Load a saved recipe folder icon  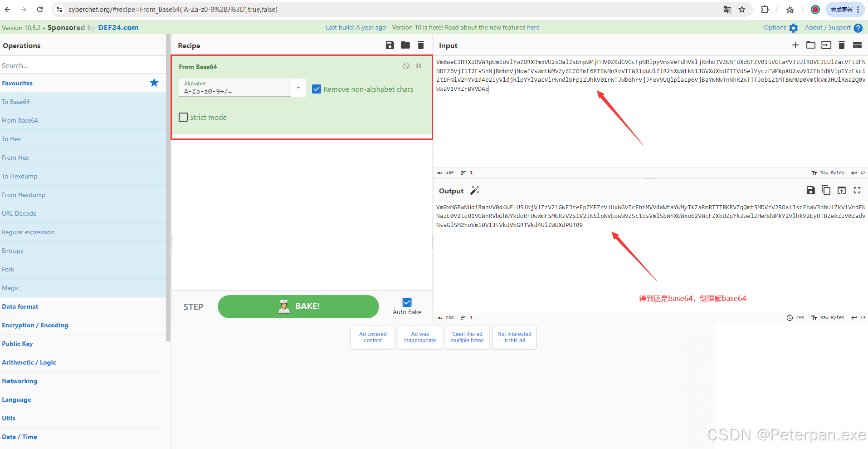pos(405,45)
